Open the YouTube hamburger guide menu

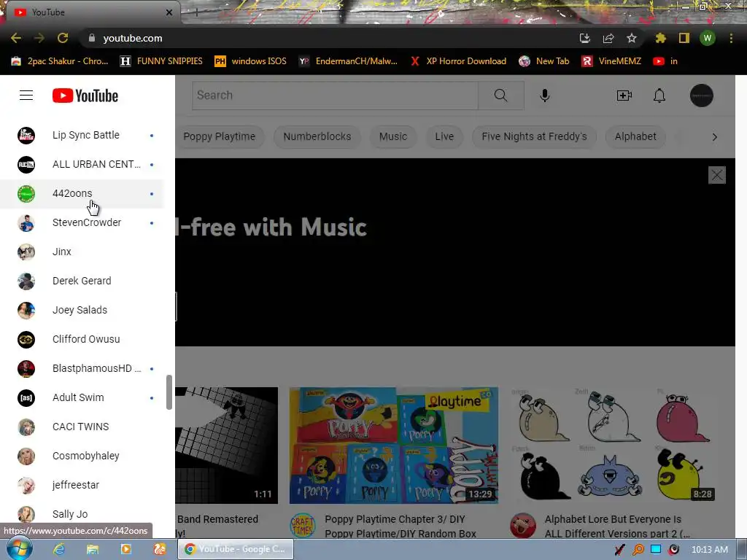point(26,96)
